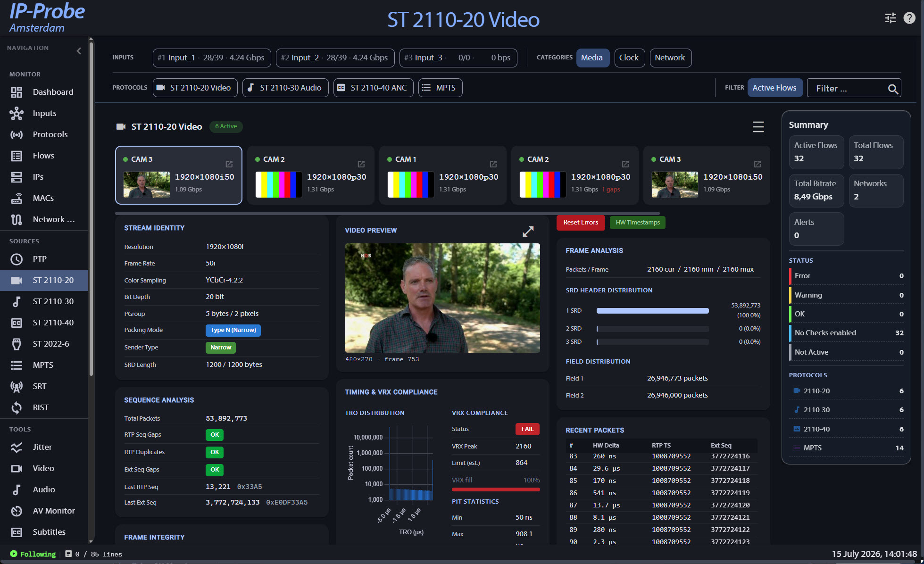Select ST 2110-40 ANC protocol tab
Image resolution: width=924 pixels, height=564 pixels.
point(373,88)
